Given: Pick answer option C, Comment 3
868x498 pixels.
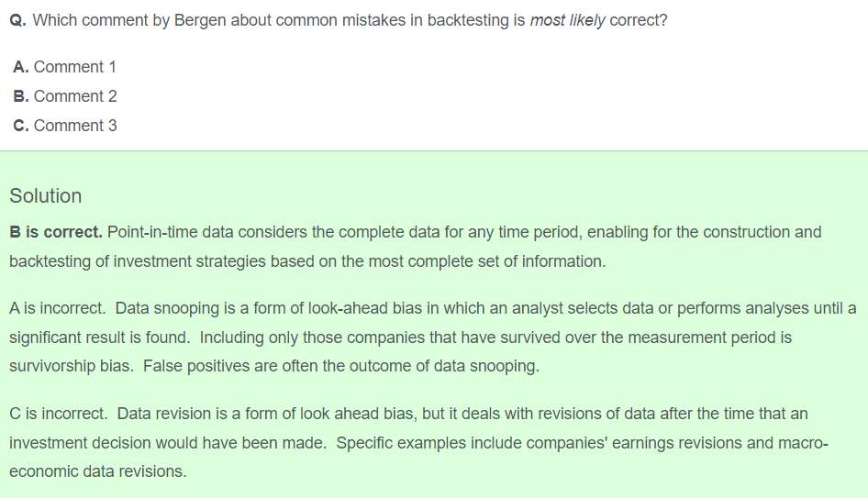Looking at the screenshot, I should coord(65,126).
